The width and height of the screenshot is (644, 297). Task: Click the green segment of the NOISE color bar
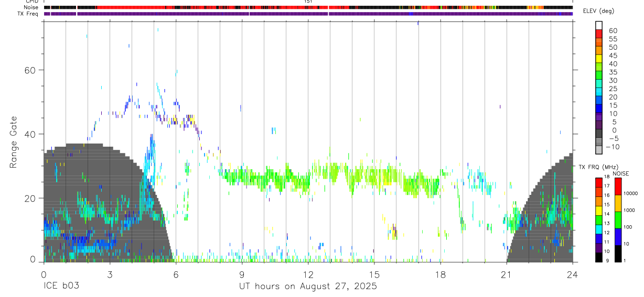619,219
